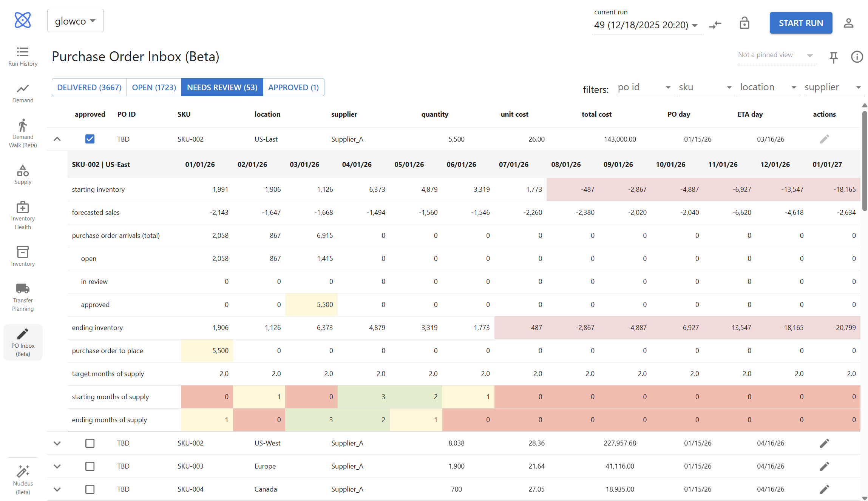Click the atom logo icon
The image size is (868, 501).
point(23,20)
